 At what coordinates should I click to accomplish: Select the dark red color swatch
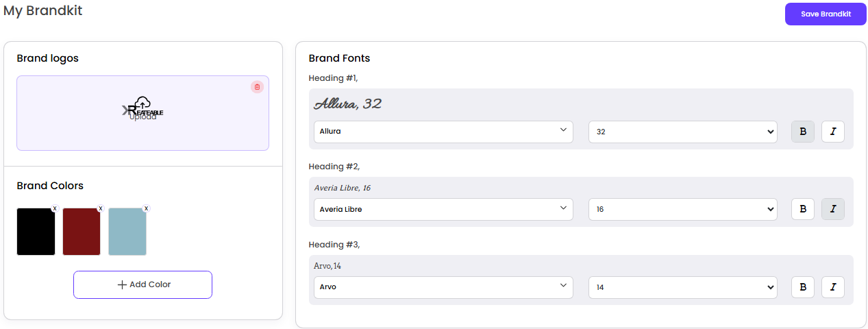[x=82, y=232]
